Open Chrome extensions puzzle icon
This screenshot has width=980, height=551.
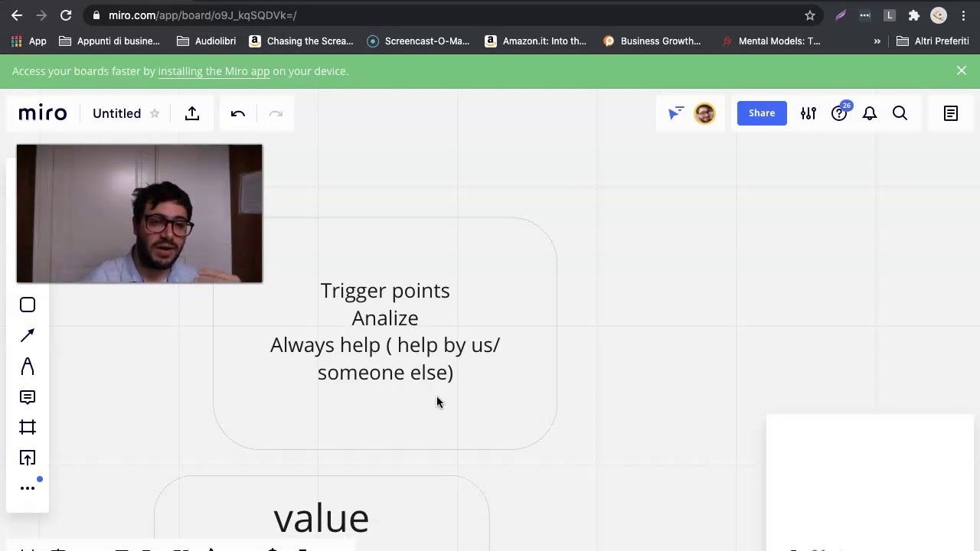pyautogui.click(x=913, y=15)
